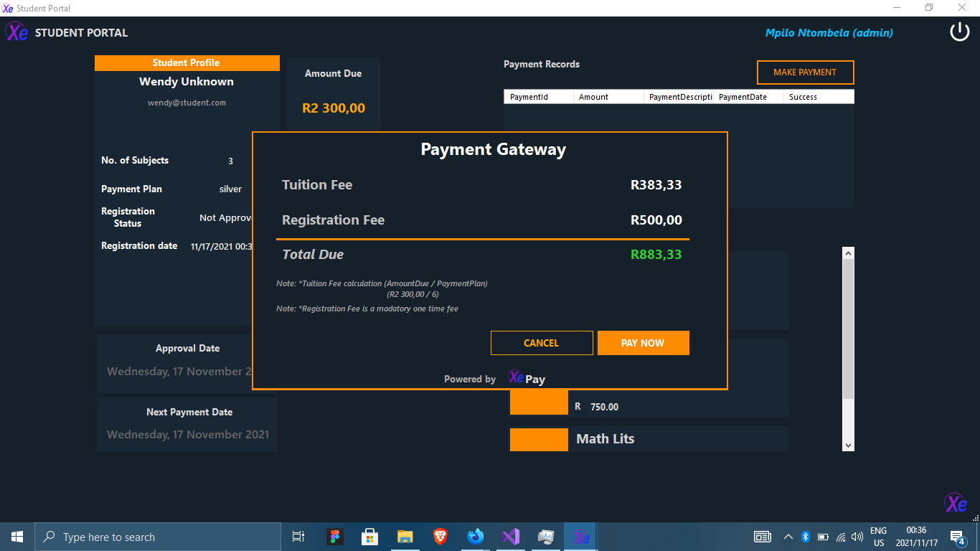This screenshot has width=980, height=551.
Task: Click the orange block beside Math Lits
Action: click(x=539, y=439)
